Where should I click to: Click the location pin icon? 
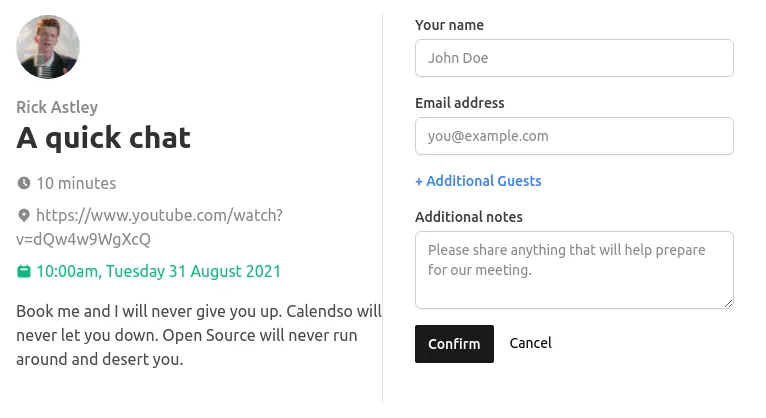(24, 216)
